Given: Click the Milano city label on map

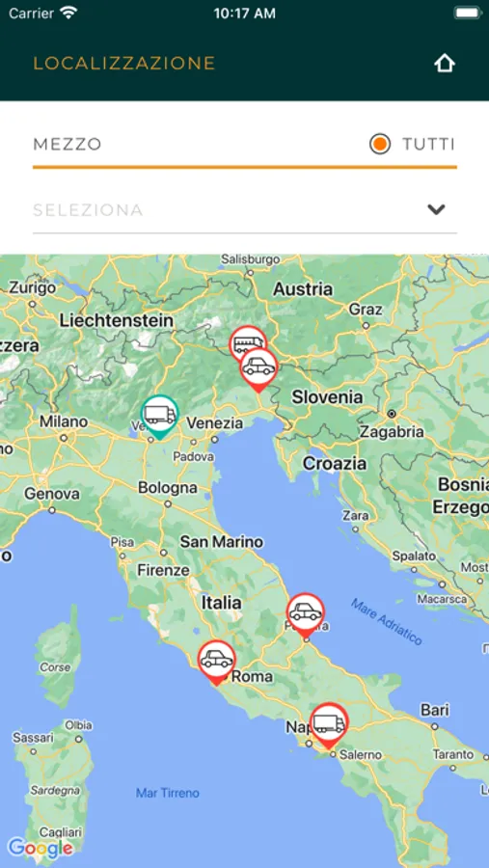Looking at the screenshot, I should pos(63,421).
